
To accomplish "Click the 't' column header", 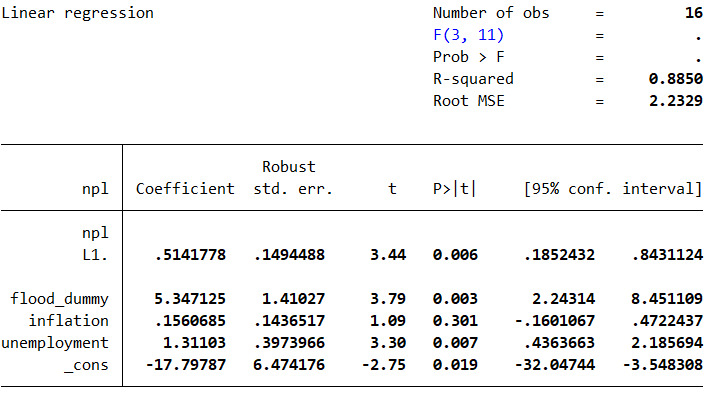I will pos(392,189).
